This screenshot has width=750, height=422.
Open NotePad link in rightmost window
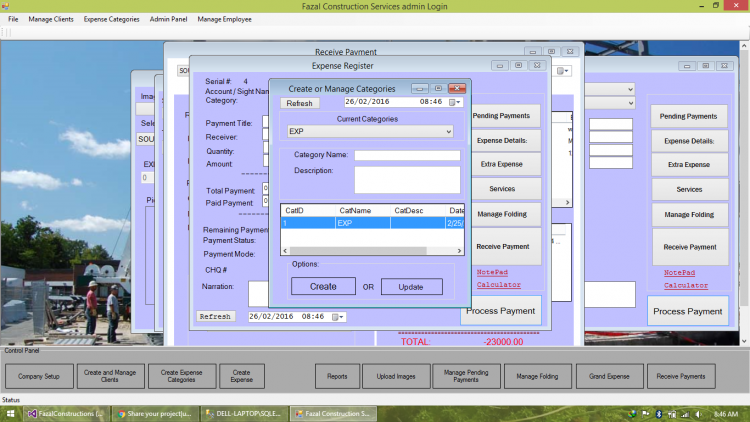pos(679,273)
